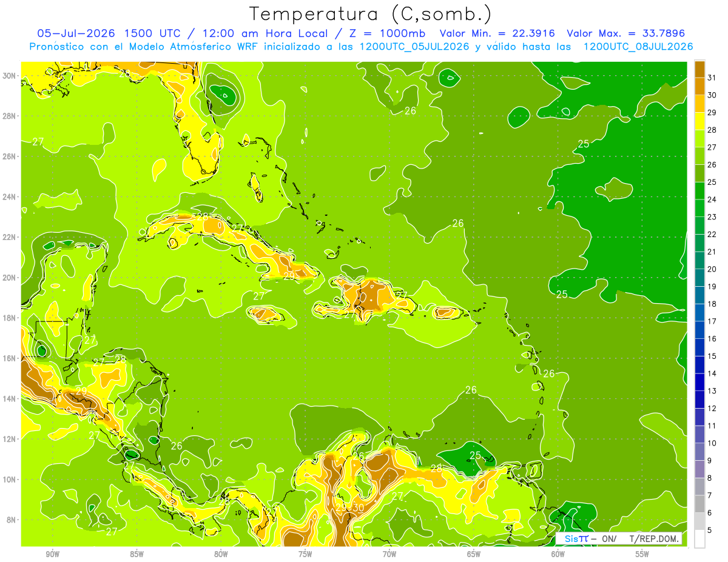Select the legend swatch between 30 and 31

pos(699,86)
